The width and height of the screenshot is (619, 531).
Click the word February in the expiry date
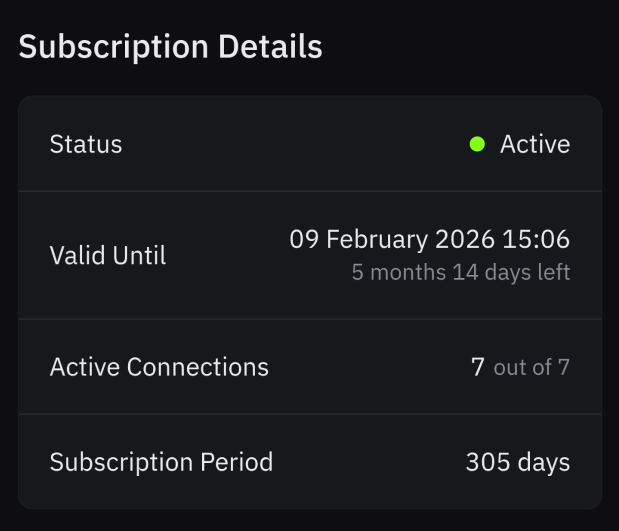point(379,239)
